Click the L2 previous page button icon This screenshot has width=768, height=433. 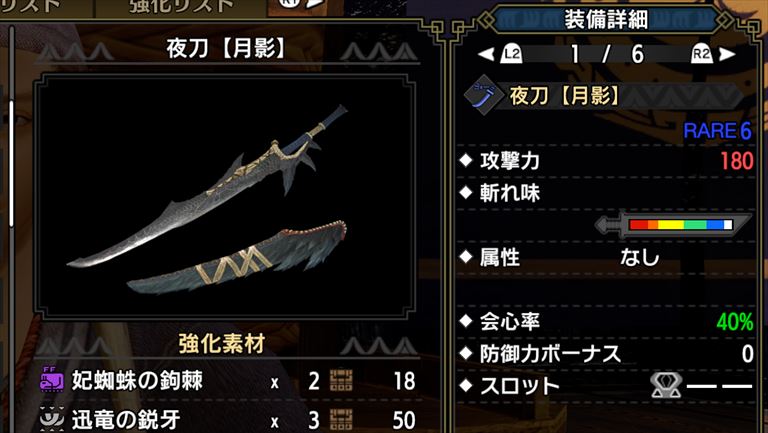pyautogui.click(x=511, y=54)
